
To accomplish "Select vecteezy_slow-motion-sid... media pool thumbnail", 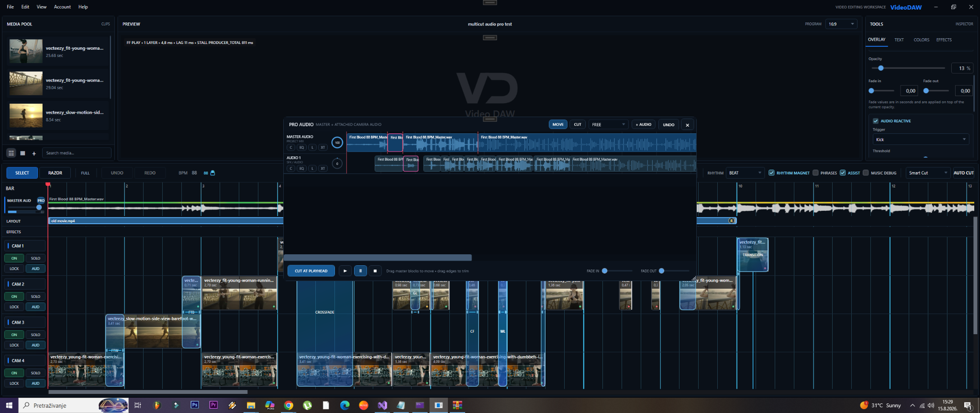I will coord(26,115).
